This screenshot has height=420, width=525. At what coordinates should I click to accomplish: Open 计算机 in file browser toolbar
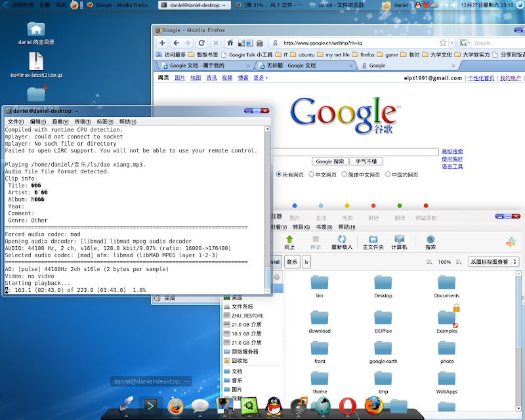point(399,242)
